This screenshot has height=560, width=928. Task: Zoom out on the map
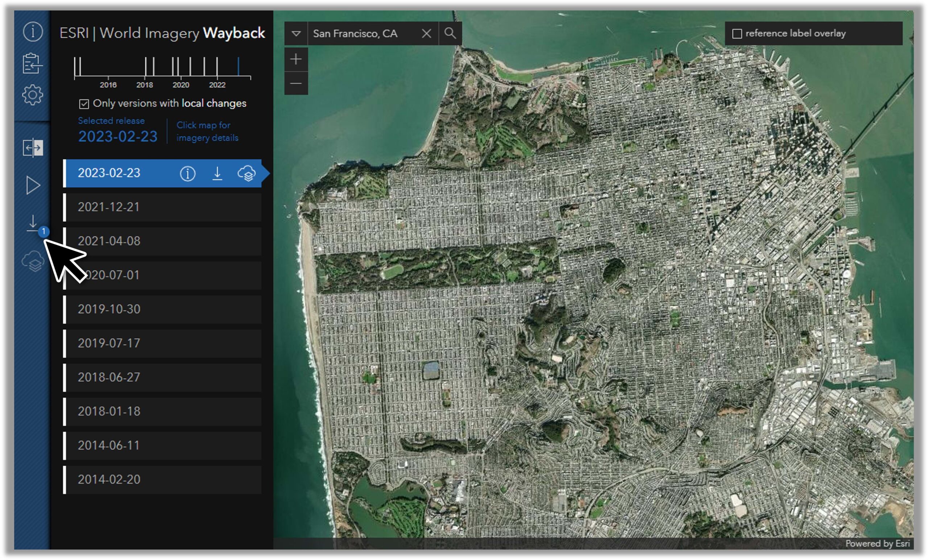click(296, 83)
